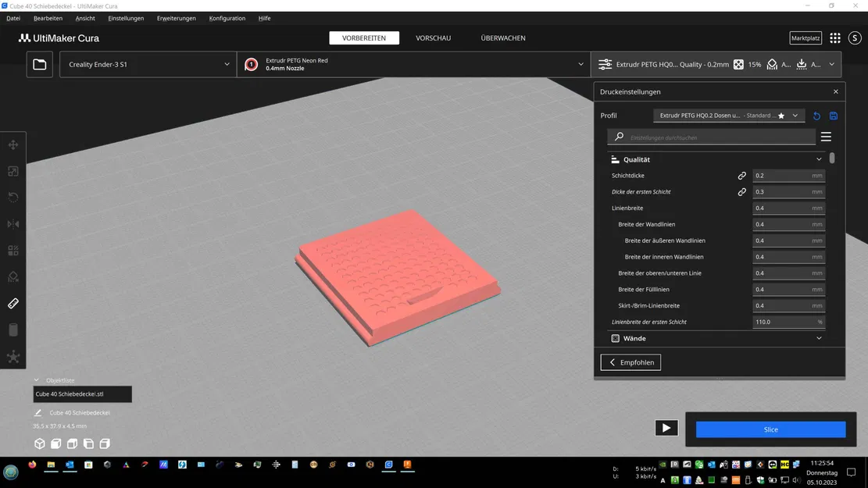Open the Creality Ender-3 S1 printer dropdown
Screen dimensions: 868x488
(148, 64)
